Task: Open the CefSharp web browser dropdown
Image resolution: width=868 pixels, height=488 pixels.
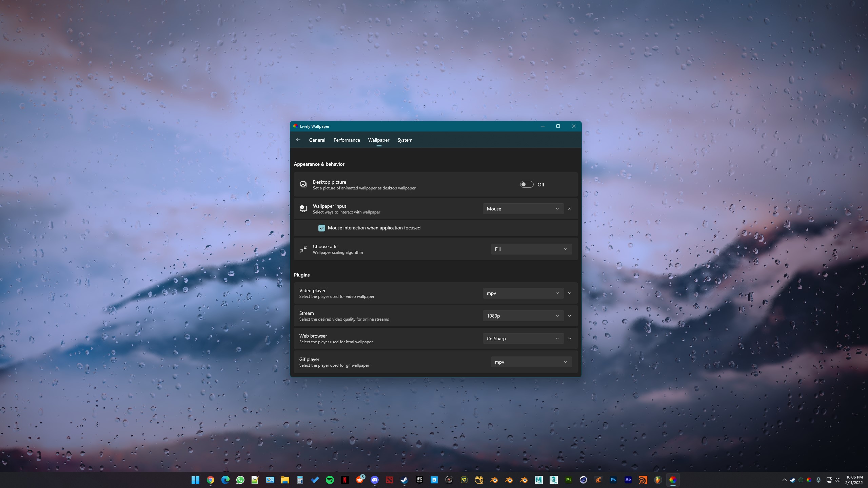Action: (x=523, y=338)
